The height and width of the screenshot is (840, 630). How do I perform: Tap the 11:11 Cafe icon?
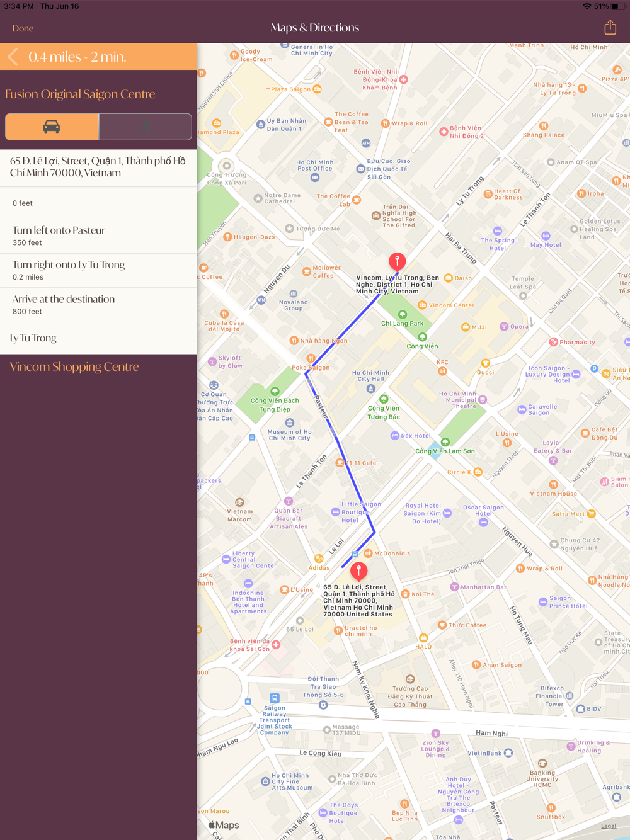pyautogui.click(x=340, y=462)
